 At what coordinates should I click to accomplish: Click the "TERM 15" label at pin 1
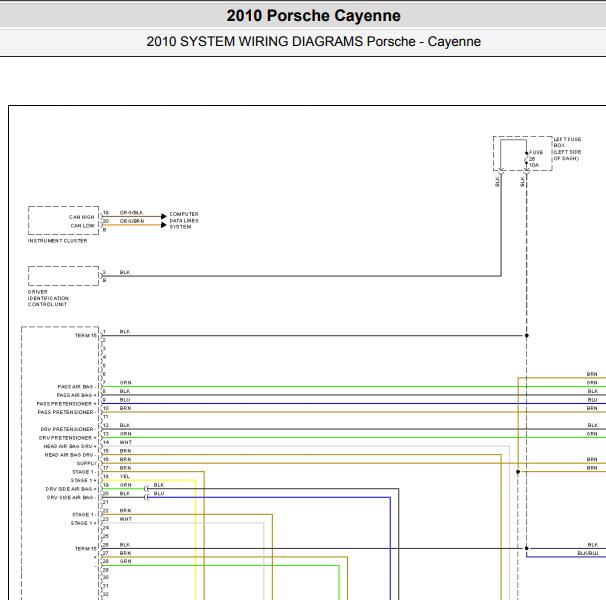(86, 336)
